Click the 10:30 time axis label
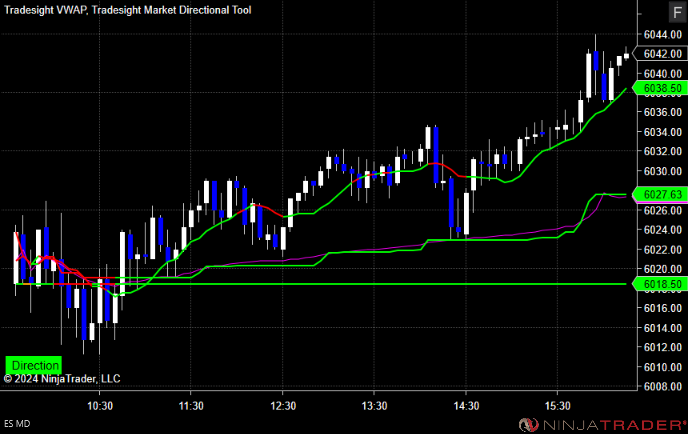 coord(100,406)
